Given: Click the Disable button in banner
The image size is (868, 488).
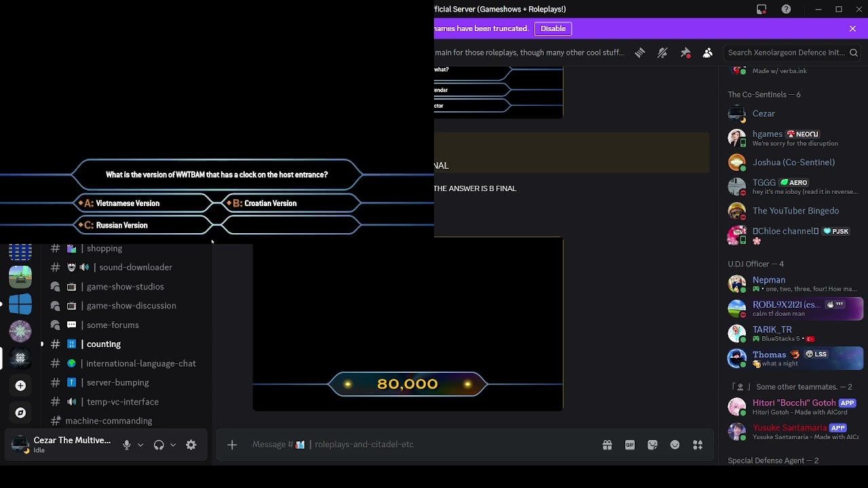Looking at the screenshot, I should click(553, 28).
